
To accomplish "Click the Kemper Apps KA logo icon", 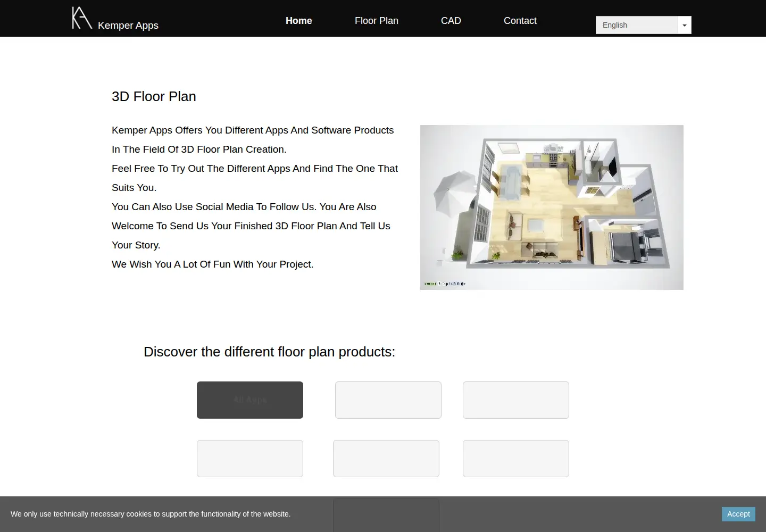I will [82, 18].
